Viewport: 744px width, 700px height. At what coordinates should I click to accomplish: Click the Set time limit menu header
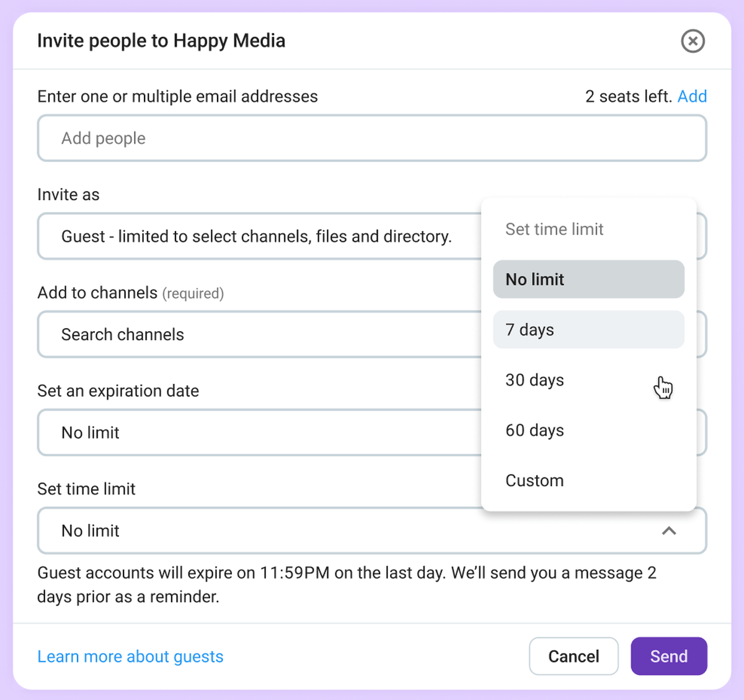point(554,229)
